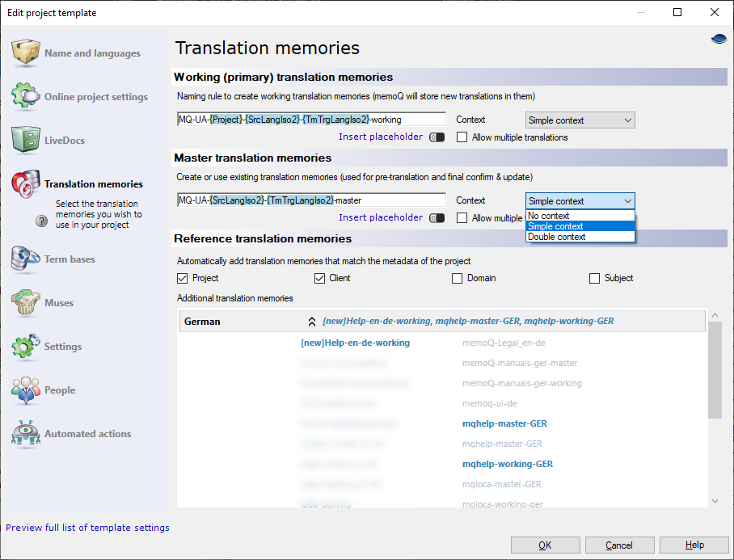Screen dimensions: 734x560
Task: Select [new]Help-en-de-working in list
Action: coord(356,343)
